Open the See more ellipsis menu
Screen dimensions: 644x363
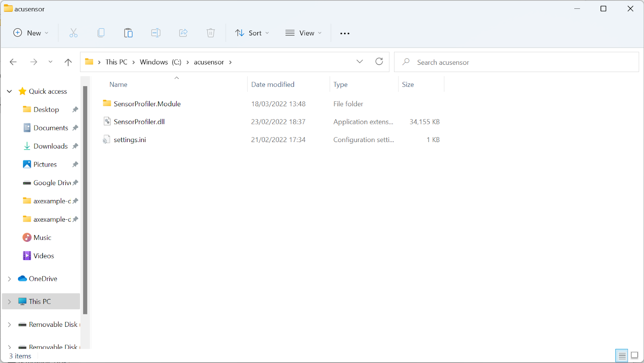345,33
